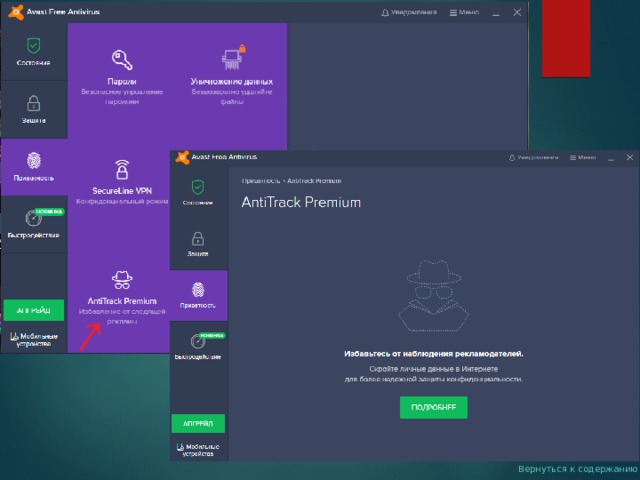Click Avast logo in front window title bar
The image size is (640, 480).
click(x=182, y=157)
